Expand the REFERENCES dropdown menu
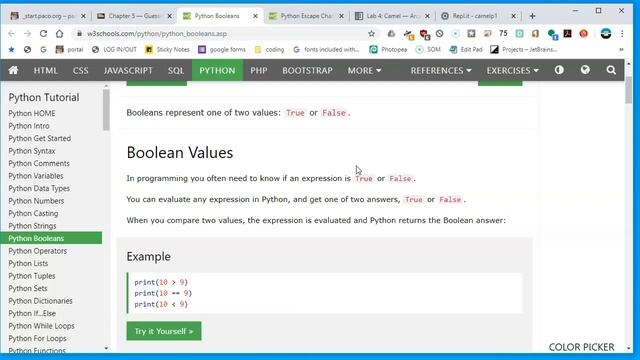The image size is (640, 360). (x=441, y=70)
